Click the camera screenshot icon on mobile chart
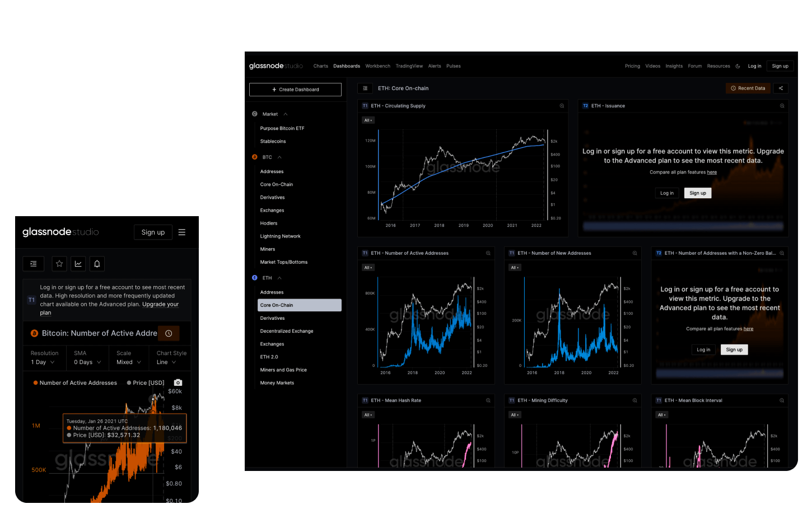812x518 pixels. click(178, 382)
